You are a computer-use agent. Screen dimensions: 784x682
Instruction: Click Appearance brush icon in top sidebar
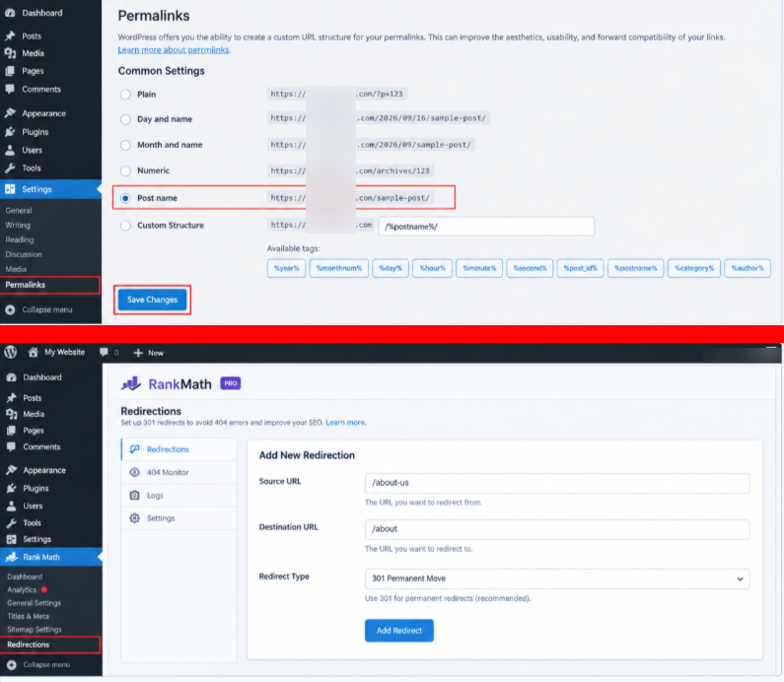[10, 113]
